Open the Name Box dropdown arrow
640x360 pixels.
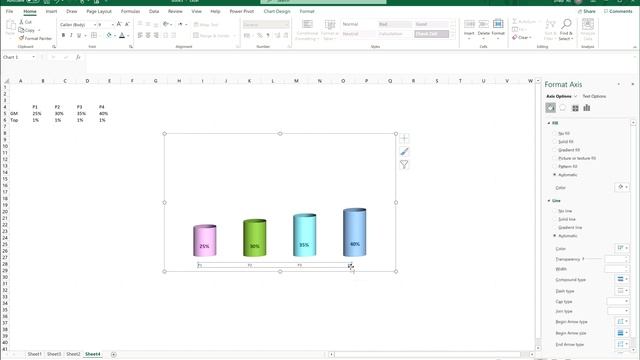pyautogui.click(x=33, y=57)
